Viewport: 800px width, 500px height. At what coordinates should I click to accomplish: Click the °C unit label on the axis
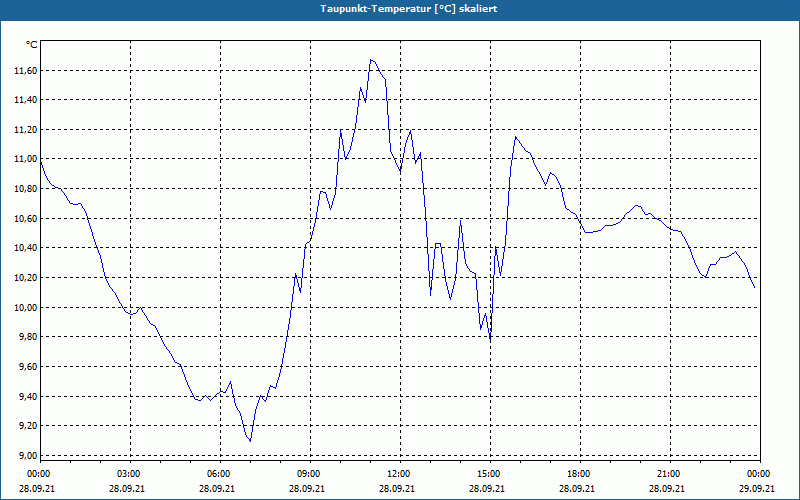[x=32, y=45]
